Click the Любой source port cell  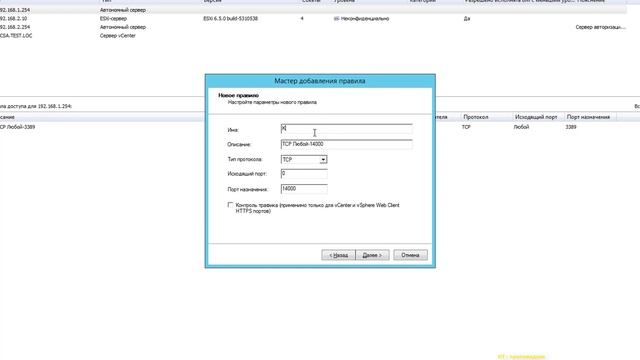(521, 127)
